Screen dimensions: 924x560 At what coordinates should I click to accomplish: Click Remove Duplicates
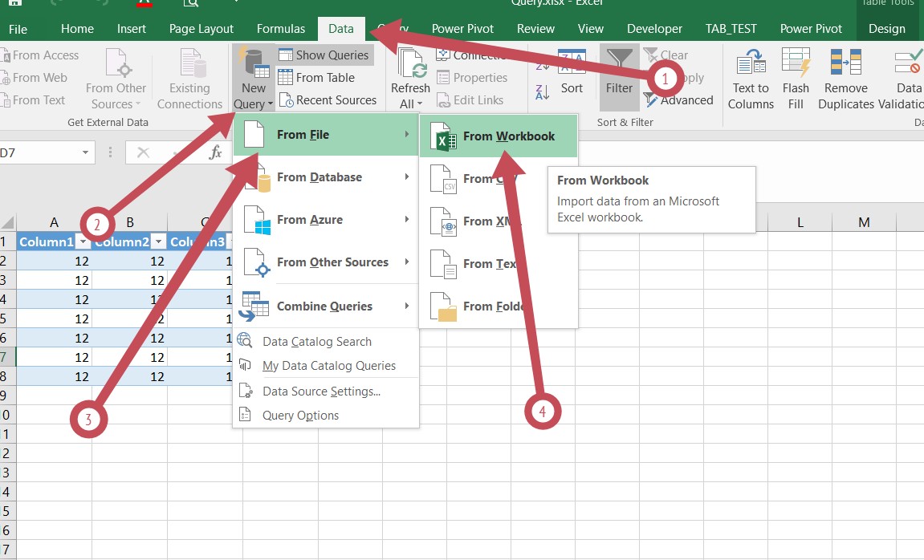(845, 79)
